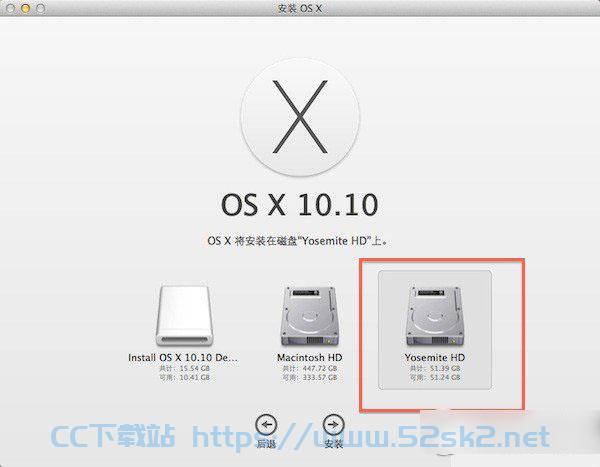
Task: Click the large OS X logo
Action: pyautogui.click(x=300, y=117)
